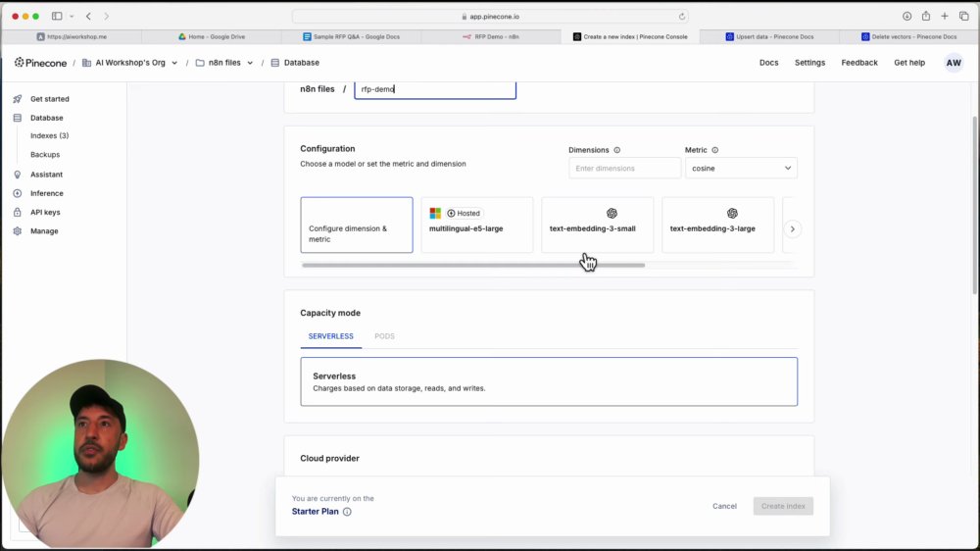
Task: Open Safari sidebar dropdown arrow
Action: (72, 17)
